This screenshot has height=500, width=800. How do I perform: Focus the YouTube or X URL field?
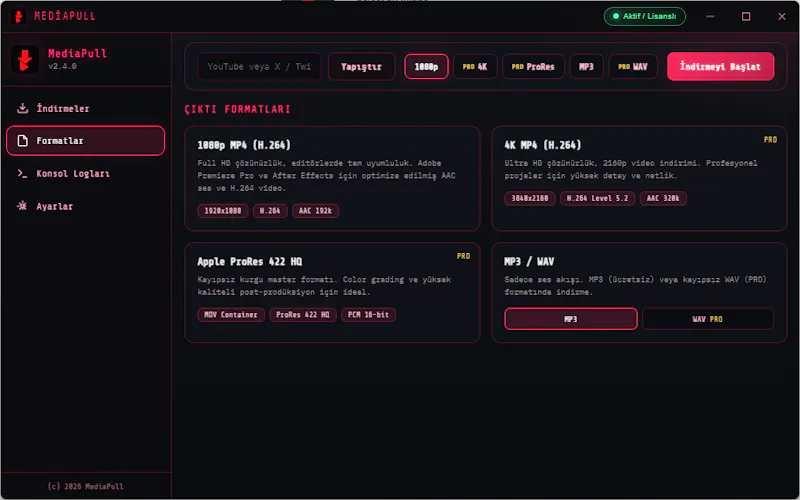(x=259, y=66)
